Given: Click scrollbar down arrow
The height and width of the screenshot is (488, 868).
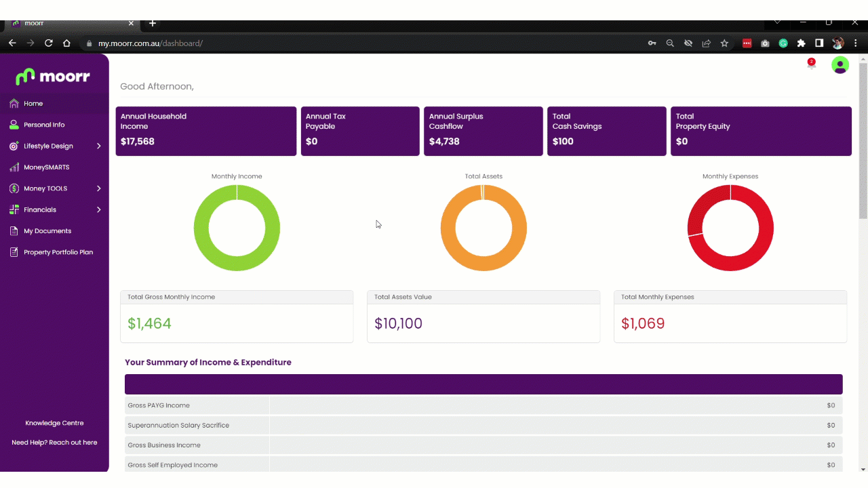Looking at the screenshot, I should coord(863,469).
